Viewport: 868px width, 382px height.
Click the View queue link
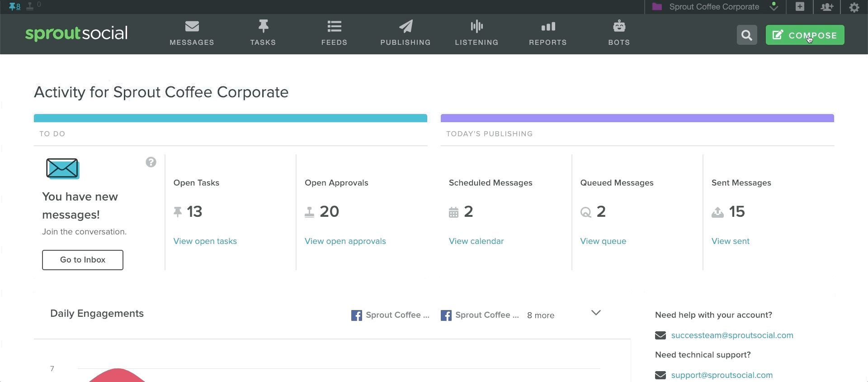point(603,241)
